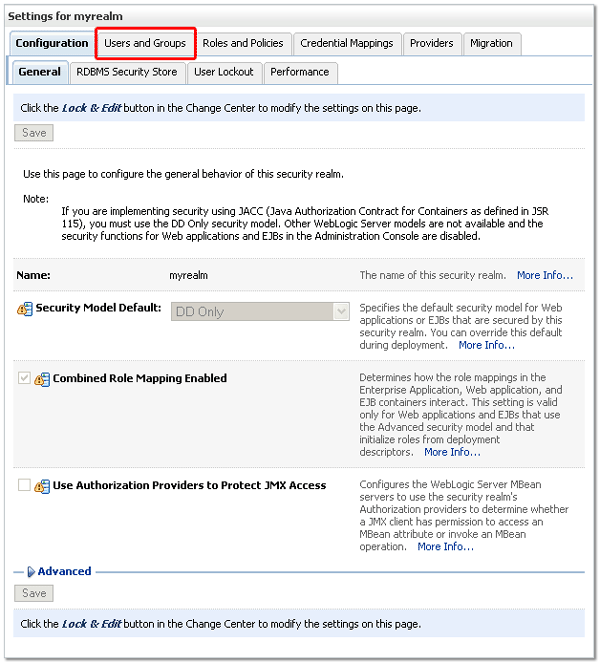This screenshot has width=600, height=663.
Task: Open More Info for JMX Access setting
Action: click(x=445, y=547)
